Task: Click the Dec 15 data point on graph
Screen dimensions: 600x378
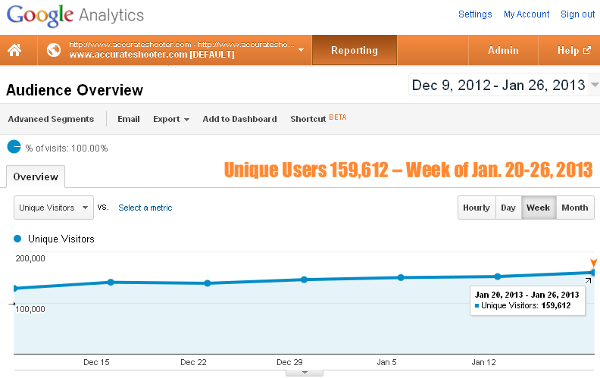Action: (111, 282)
